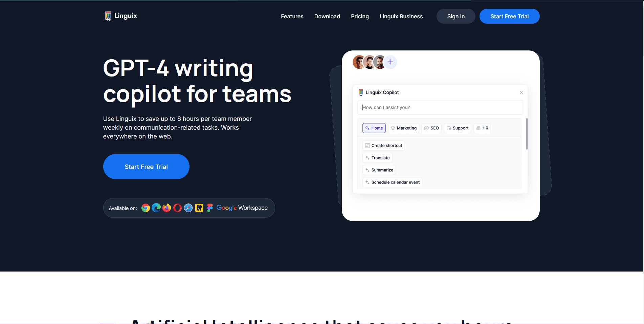The height and width of the screenshot is (324, 644).
Task: Click the 'Available on:' label
Action: click(123, 208)
